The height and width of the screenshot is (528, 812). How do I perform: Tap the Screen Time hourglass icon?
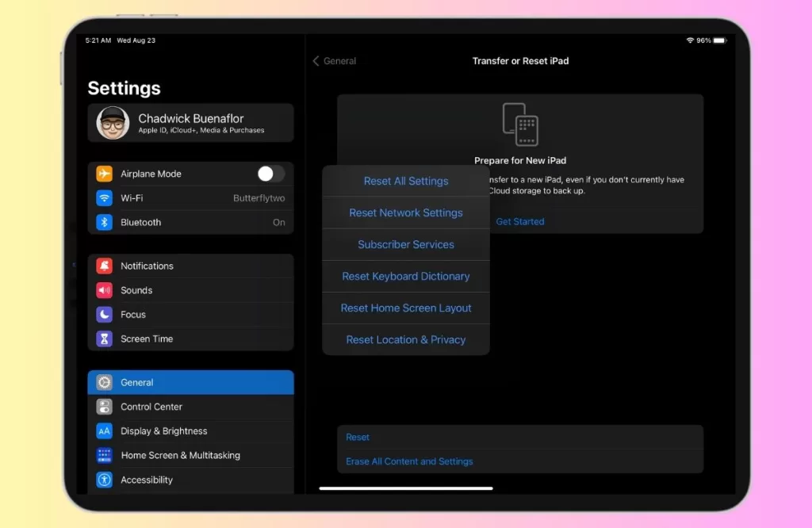104,339
